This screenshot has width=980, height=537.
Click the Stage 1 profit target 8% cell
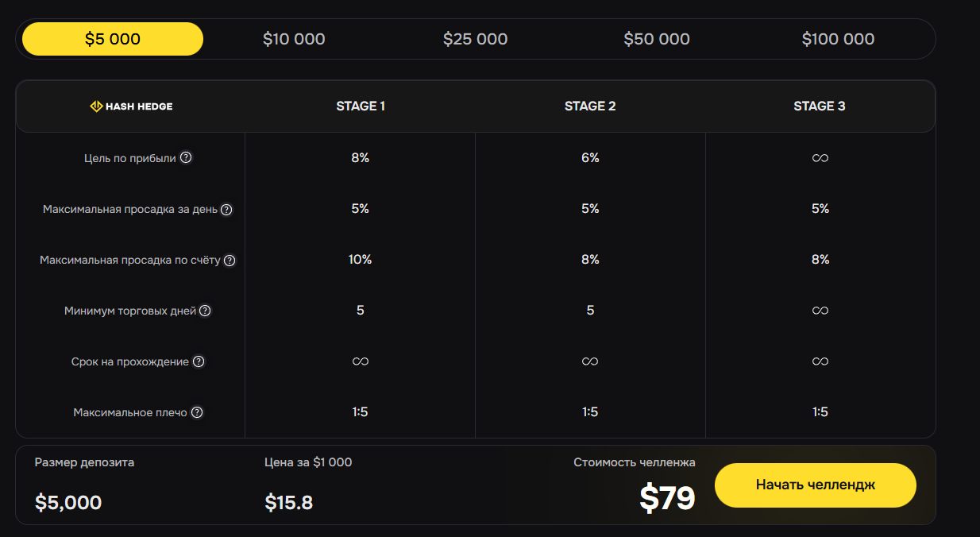tap(361, 157)
